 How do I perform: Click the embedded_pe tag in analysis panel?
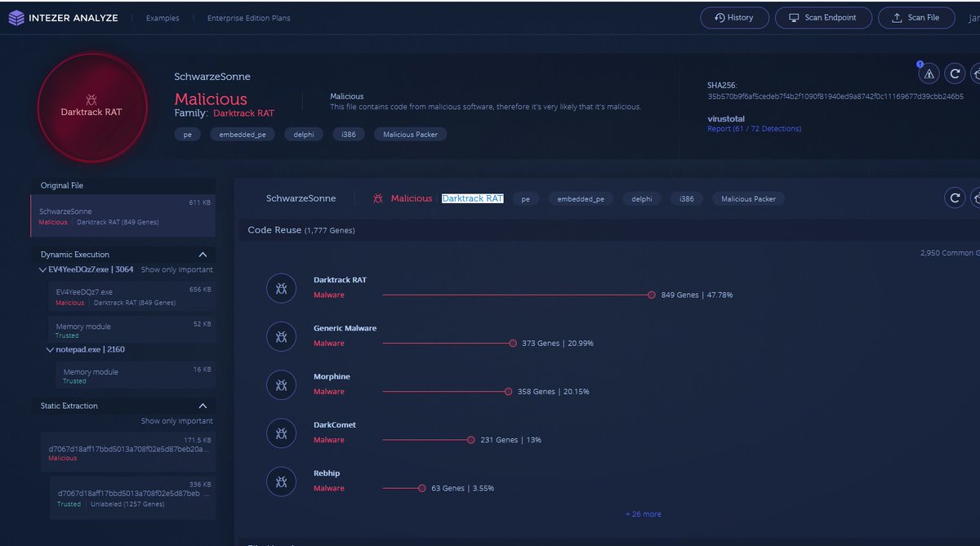[581, 198]
